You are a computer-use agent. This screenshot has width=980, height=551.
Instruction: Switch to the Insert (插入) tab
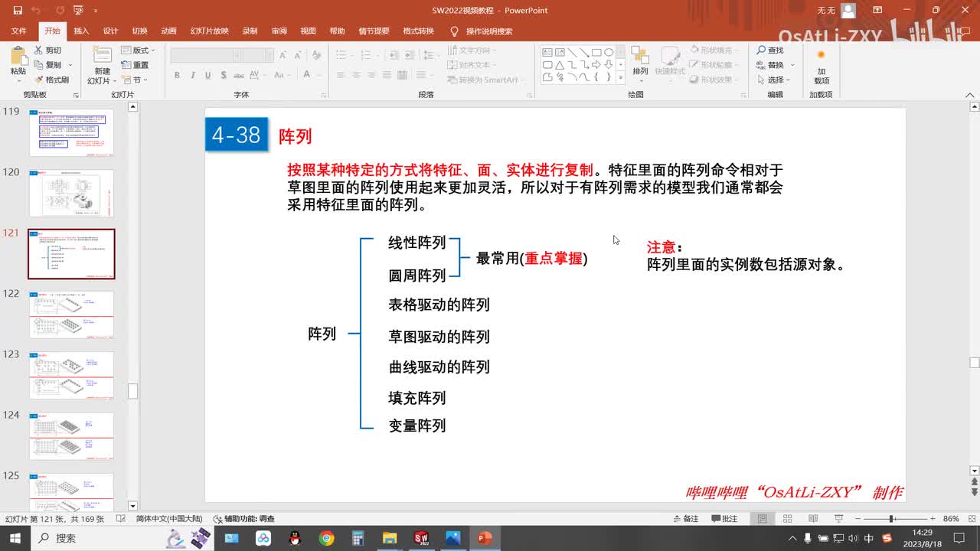81,31
